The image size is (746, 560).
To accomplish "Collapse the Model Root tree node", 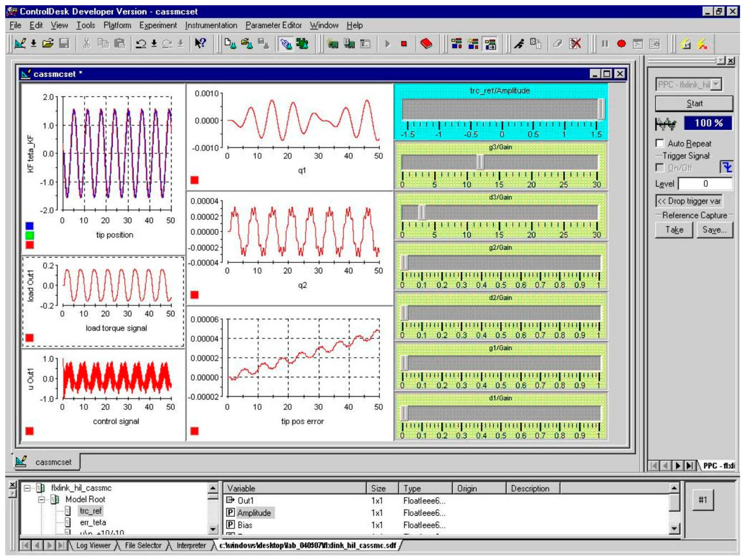I will coord(42,500).
